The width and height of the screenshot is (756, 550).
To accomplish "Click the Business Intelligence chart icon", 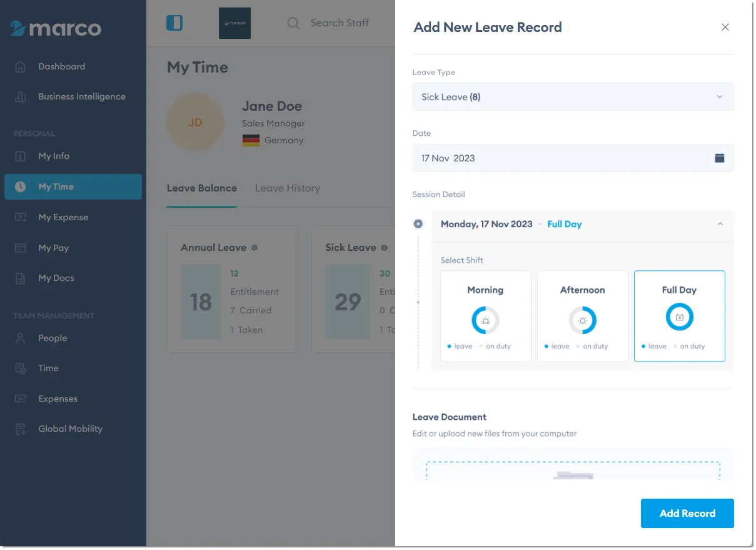I will pyautogui.click(x=21, y=96).
